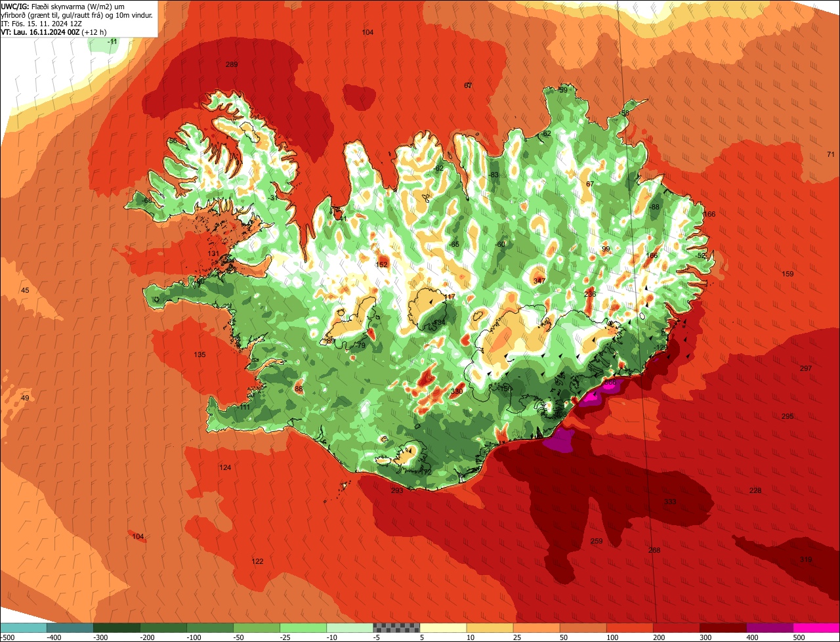The width and height of the screenshot is (840, 642).
Task: Click the pale green -10 to -5 swatch
Action: (350, 628)
